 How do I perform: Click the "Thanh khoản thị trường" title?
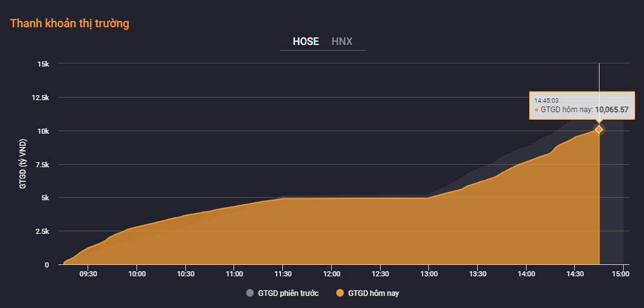(70, 23)
